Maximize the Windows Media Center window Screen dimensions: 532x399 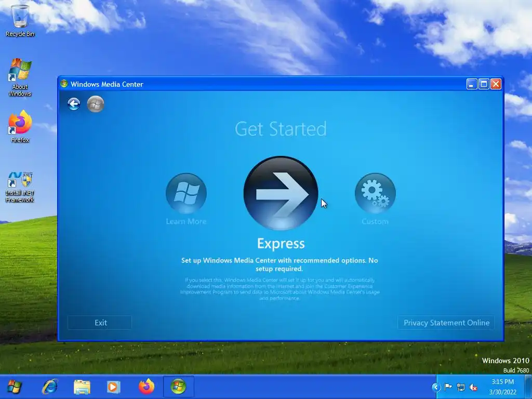click(x=484, y=84)
